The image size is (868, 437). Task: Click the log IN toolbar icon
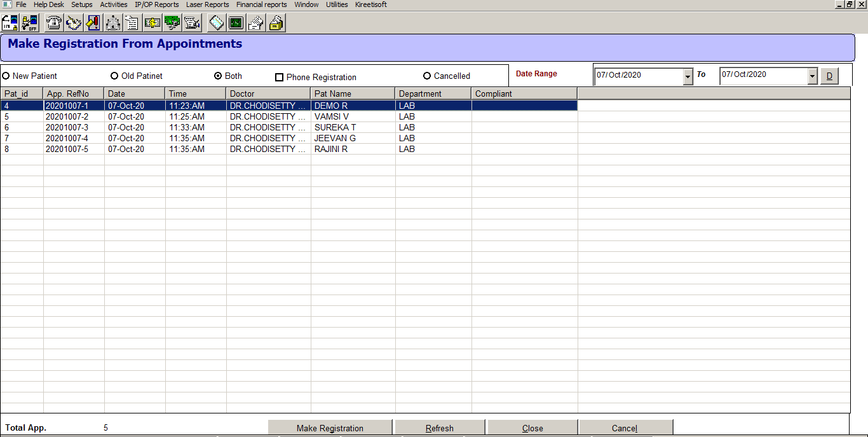click(10, 24)
